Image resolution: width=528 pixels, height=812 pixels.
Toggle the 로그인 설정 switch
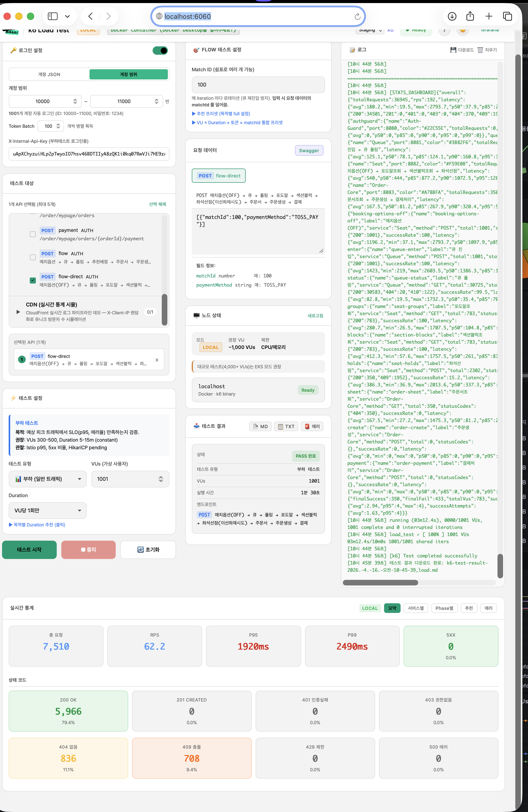pos(160,50)
